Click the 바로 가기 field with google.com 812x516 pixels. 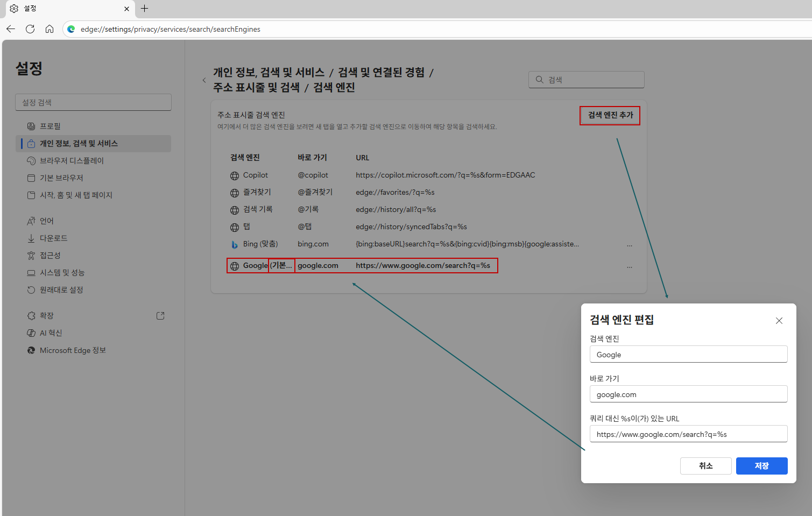coord(688,394)
